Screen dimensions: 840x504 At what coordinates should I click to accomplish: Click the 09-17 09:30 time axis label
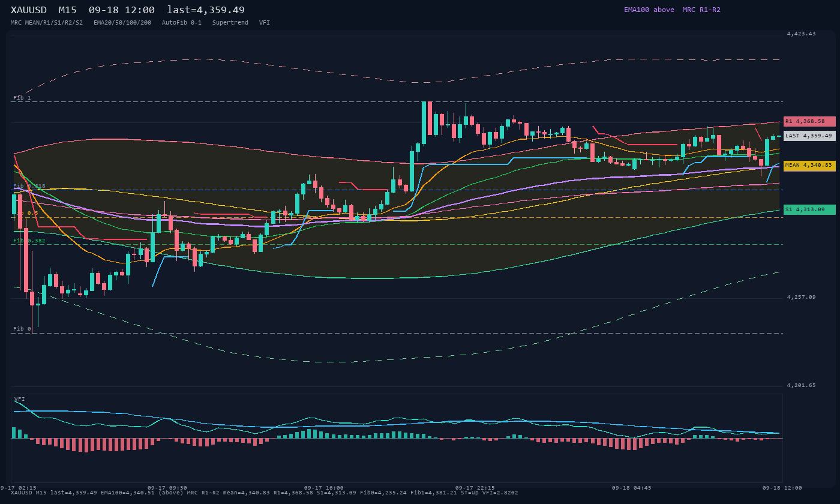coord(167,488)
